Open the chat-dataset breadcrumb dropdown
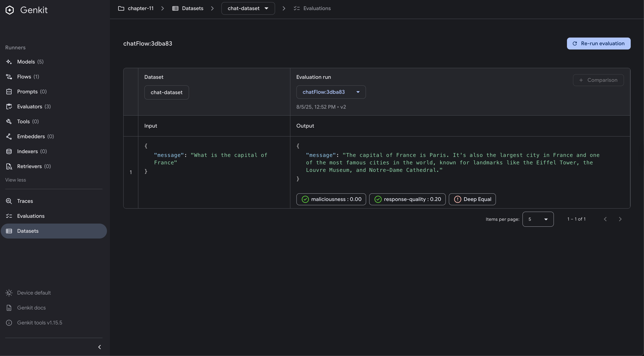Screen dimensions: 644x356 [248, 8]
